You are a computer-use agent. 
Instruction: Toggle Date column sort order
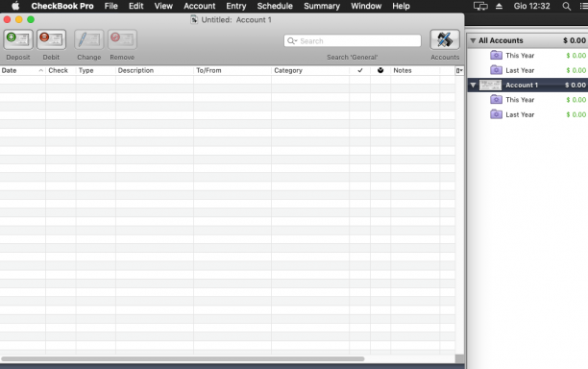22,70
